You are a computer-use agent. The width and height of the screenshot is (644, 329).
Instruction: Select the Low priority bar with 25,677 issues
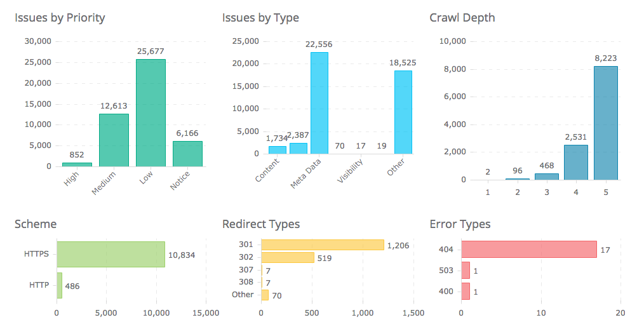151,113
